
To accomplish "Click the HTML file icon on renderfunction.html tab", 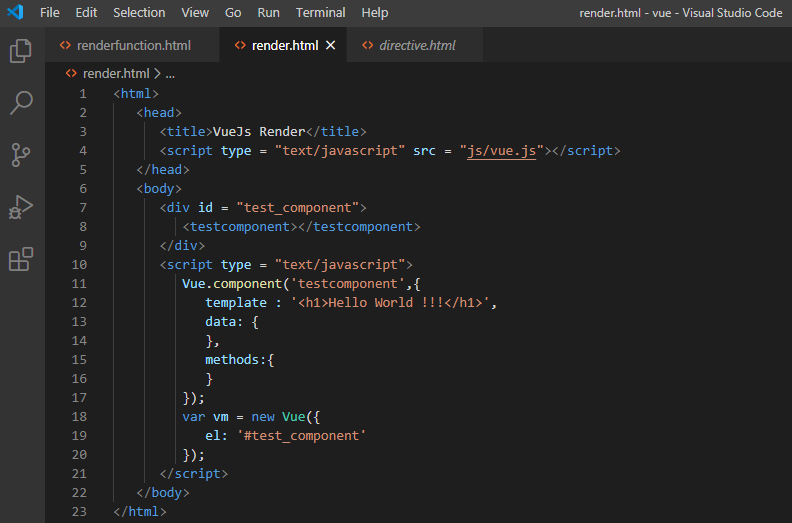I will 65,45.
